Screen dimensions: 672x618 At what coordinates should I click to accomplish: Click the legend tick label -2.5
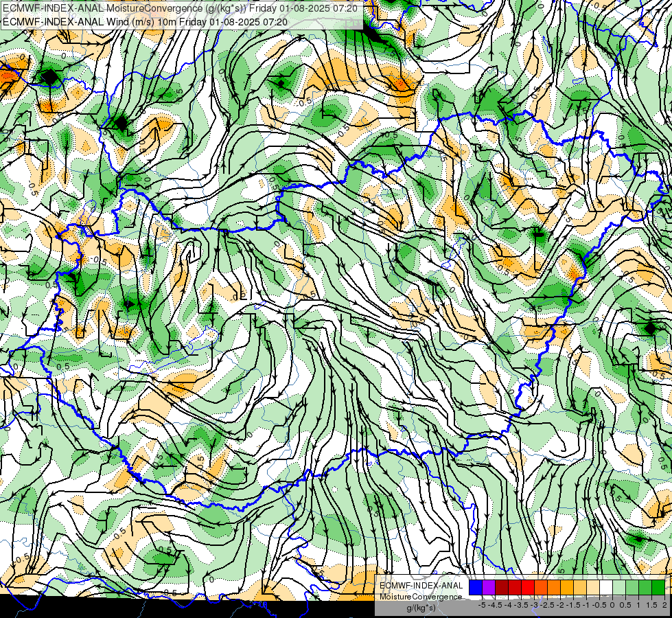[547, 605]
